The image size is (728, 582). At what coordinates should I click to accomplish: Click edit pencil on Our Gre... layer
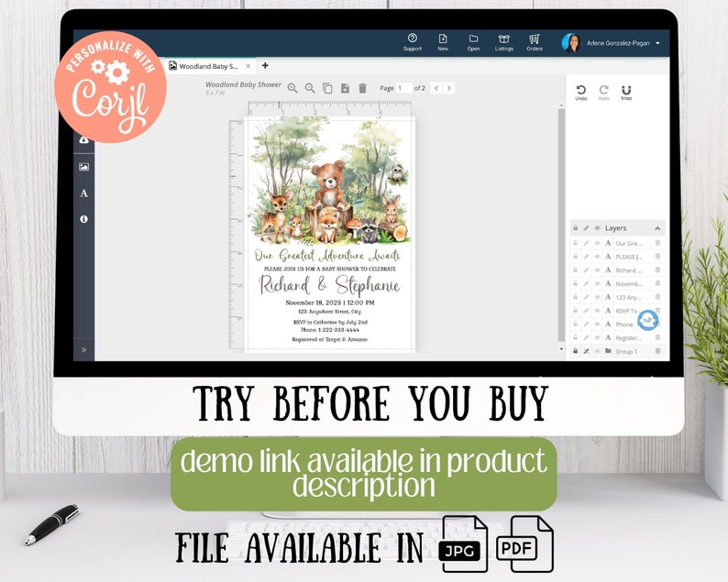point(586,243)
